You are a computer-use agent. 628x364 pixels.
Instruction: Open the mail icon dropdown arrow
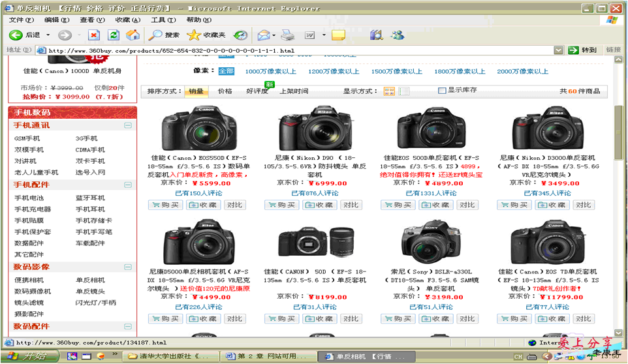pyautogui.click(x=274, y=35)
